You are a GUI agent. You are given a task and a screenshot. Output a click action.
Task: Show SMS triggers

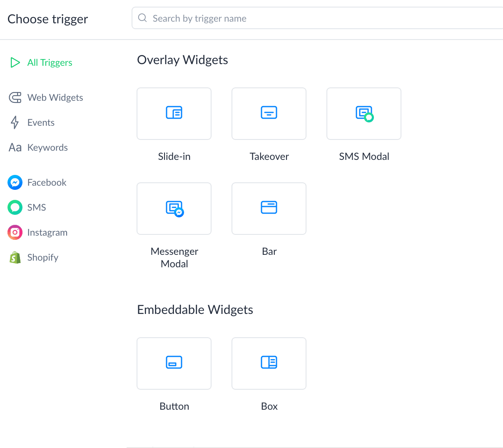click(x=37, y=207)
